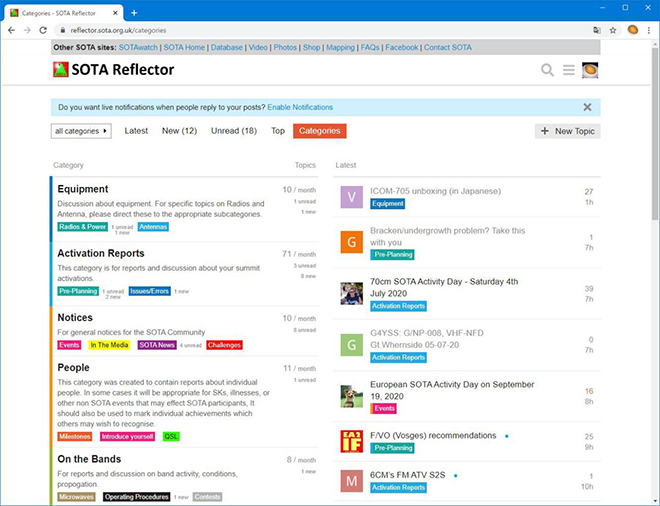Switch to the New (12) tab

(x=179, y=131)
